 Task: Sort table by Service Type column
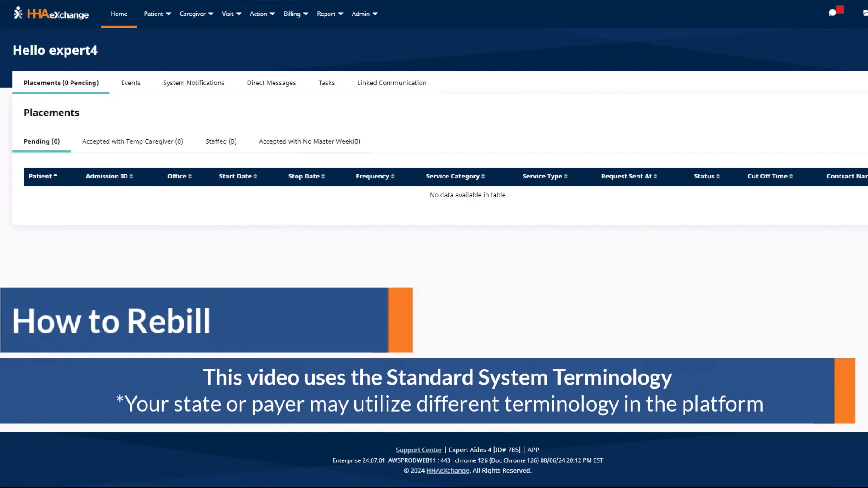tap(545, 176)
